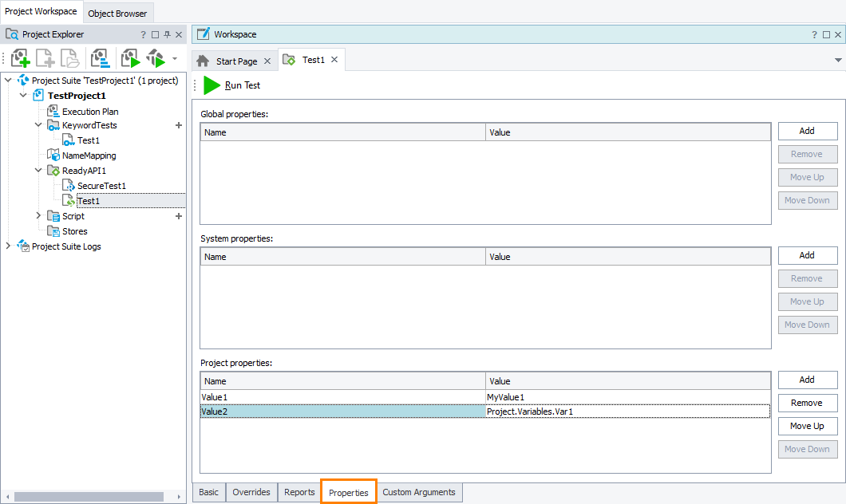Image resolution: width=846 pixels, height=504 pixels.
Task: Click the Run Project icon
Action: click(x=130, y=58)
